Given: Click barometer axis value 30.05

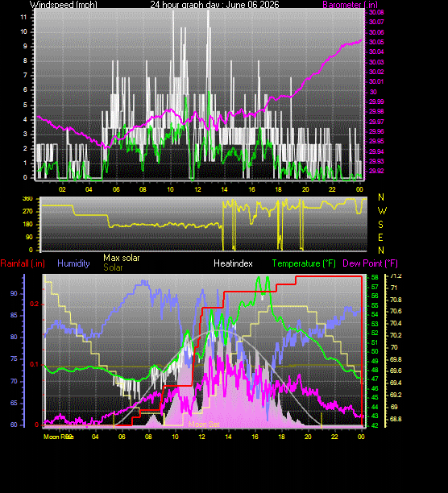Looking at the screenshot, I should click(x=376, y=42).
